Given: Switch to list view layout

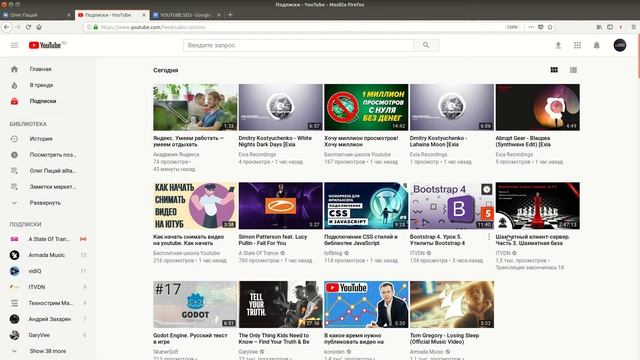Looking at the screenshot, I should click(x=573, y=70).
